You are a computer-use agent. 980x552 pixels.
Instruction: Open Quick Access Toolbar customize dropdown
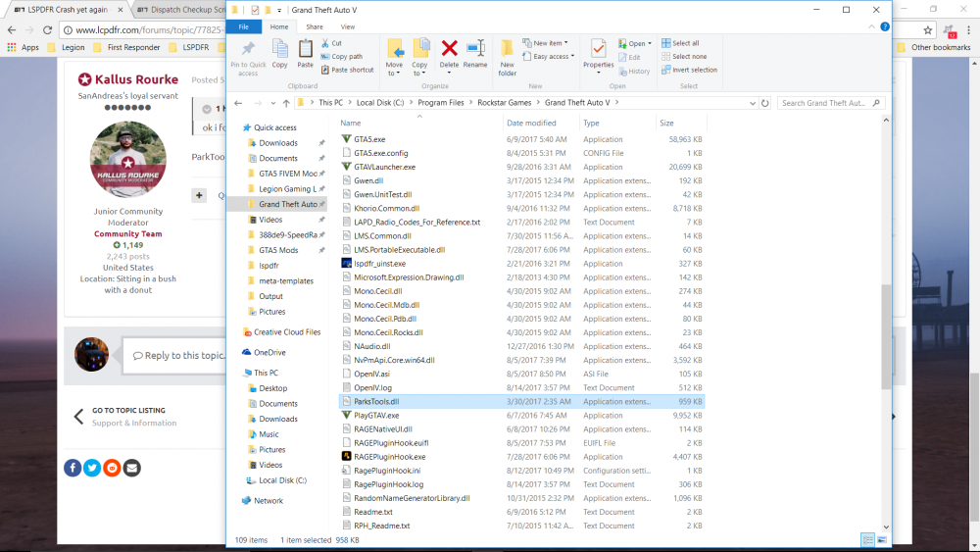[x=279, y=10]
